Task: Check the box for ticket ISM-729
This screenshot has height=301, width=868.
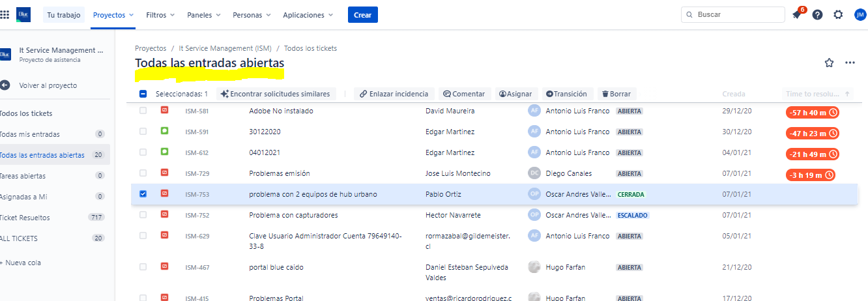Action: click(x=143, y=173)
